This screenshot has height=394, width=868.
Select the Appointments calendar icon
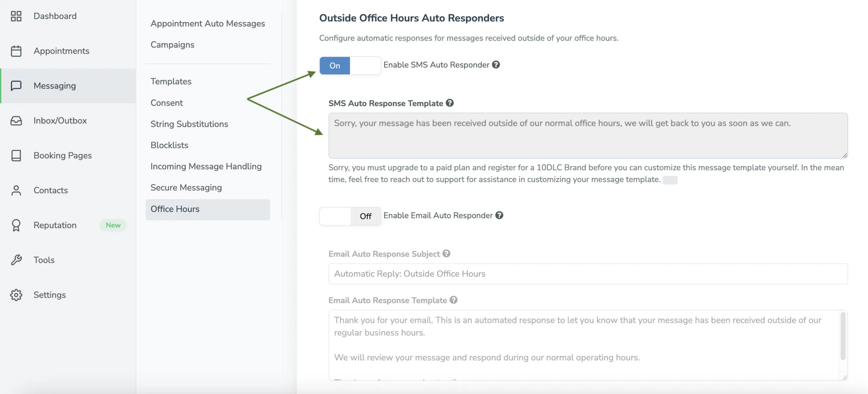pos(16,51)
